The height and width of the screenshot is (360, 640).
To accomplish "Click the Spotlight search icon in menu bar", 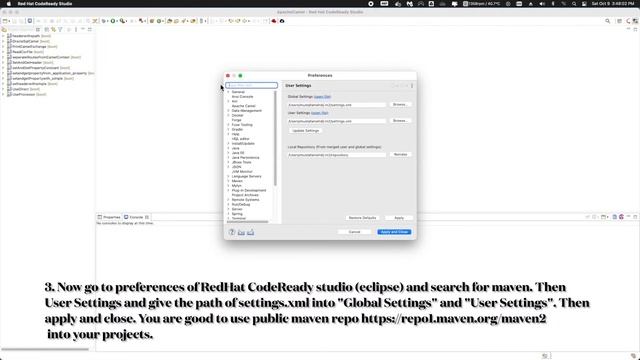I will [574, 4].
